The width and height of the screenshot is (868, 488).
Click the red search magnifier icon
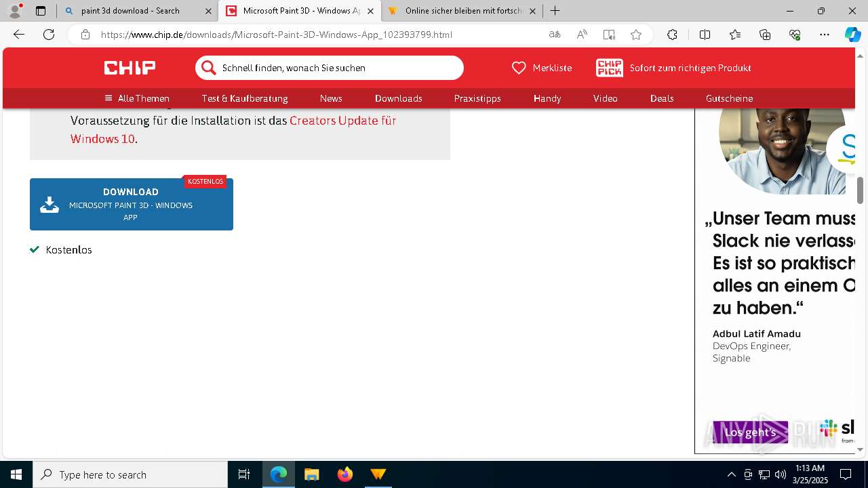pos(209,67)
